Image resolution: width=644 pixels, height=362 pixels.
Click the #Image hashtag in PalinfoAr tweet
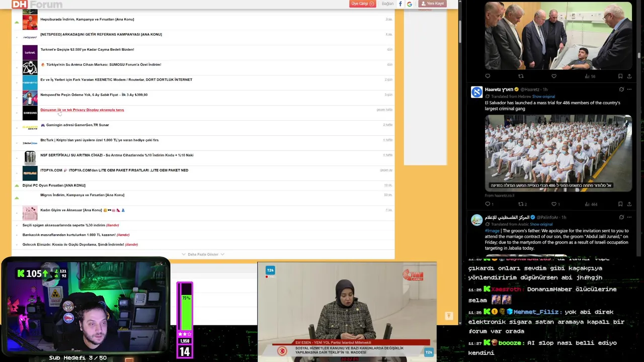pos(492,231)
